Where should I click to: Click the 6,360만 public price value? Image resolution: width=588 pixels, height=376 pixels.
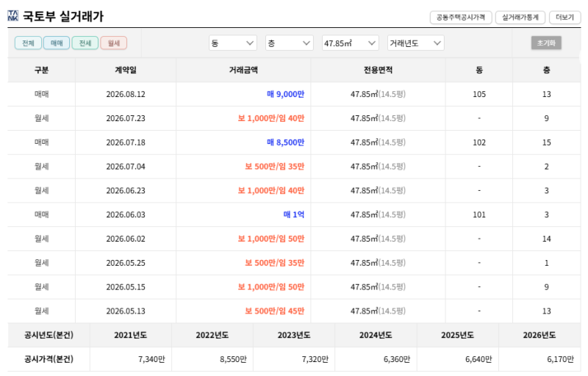point(397,360)
